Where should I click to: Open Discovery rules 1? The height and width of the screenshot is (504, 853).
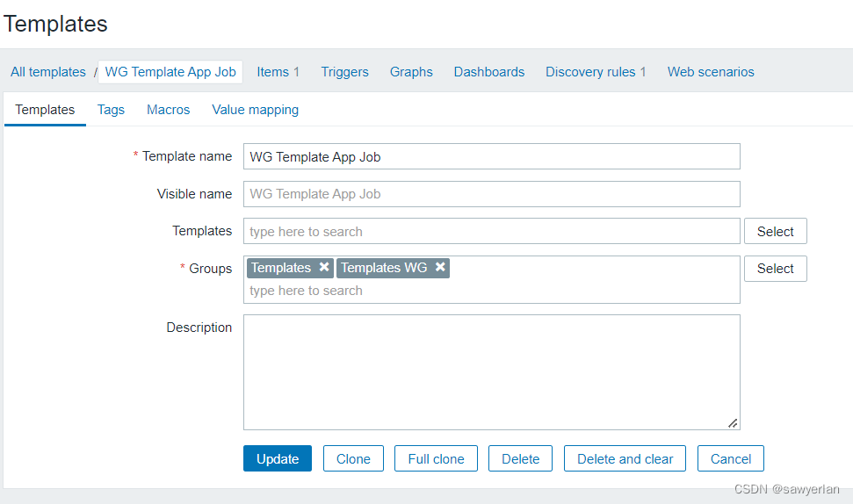(x=596, y=72)
